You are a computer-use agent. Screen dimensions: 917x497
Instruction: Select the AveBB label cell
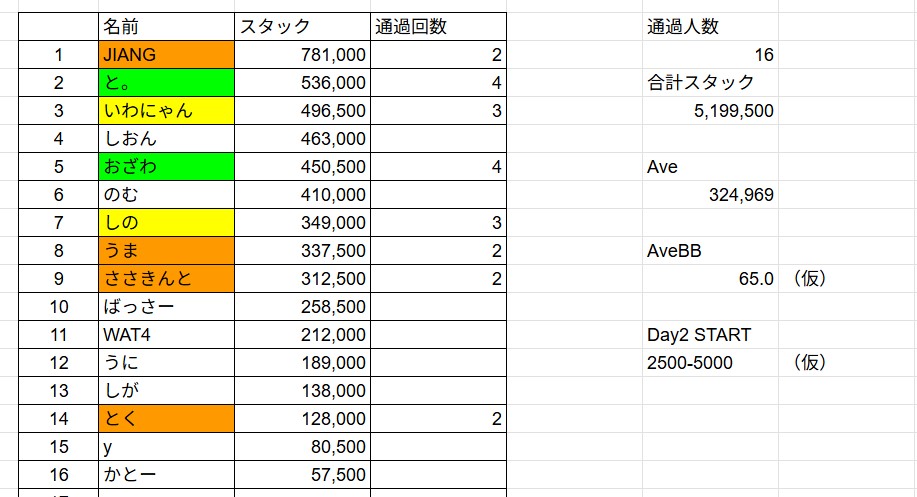click(711, 251)
